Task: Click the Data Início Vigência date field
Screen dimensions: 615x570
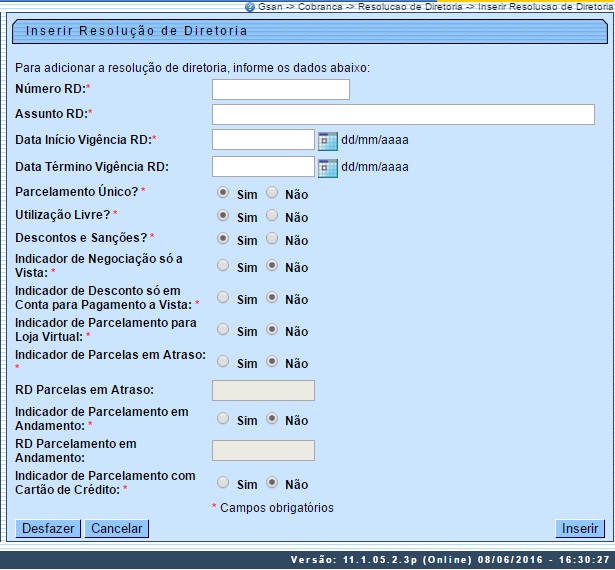Action: click(263, 140)
